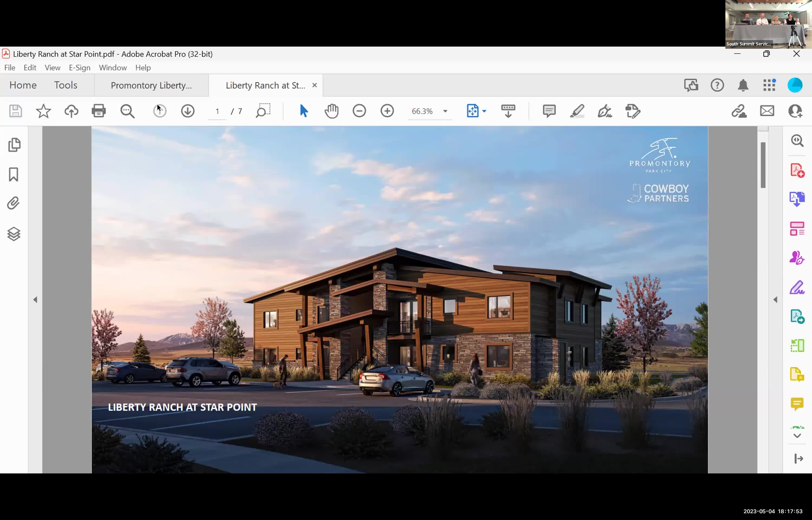Open the zoom level dropdown showing 66.3%
812x520 pixels.
pyautogui.click(x=445, y=111)
